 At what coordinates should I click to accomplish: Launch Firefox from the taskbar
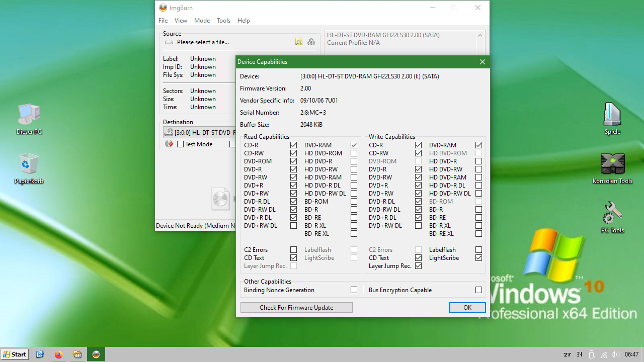pos(59,354)
